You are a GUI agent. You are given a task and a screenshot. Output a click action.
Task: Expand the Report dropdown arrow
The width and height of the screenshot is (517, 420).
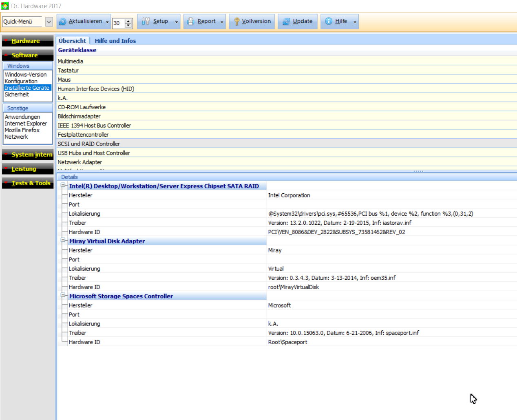(x=222, y=22)
